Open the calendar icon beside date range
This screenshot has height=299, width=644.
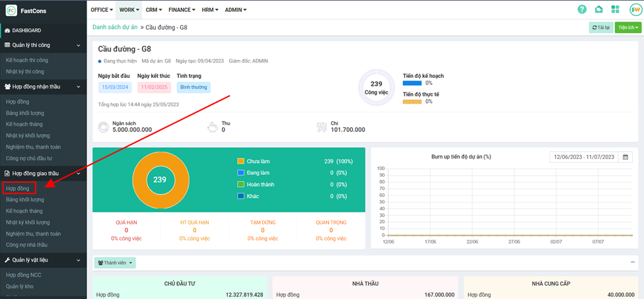click(x=625, y=157)
